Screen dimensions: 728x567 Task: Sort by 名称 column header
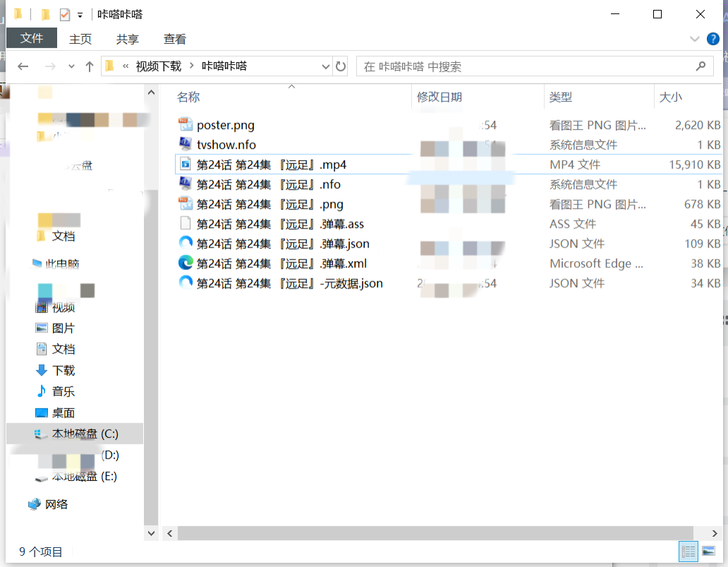(x=188, y=97)
